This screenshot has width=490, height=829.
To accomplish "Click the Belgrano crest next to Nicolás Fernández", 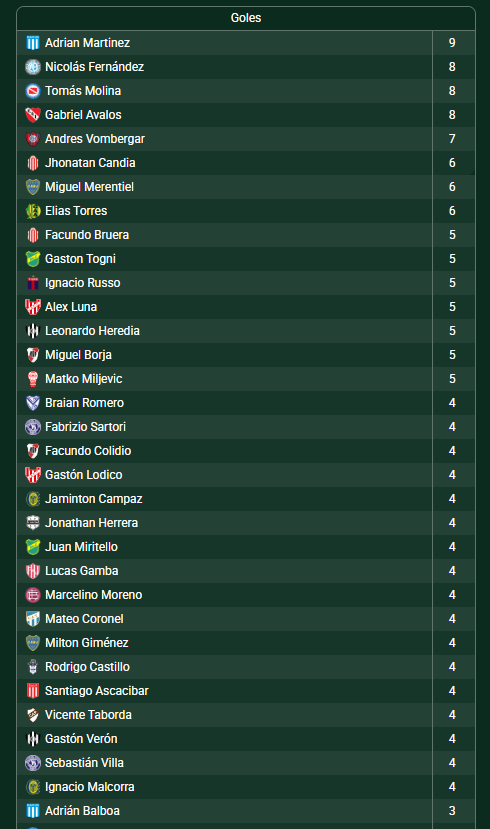I will click(x=33, y=67).
